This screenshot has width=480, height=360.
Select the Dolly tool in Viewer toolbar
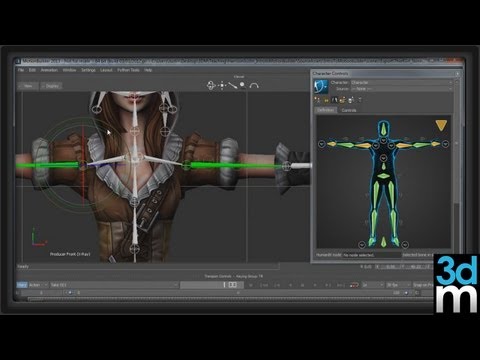[233, 86]
